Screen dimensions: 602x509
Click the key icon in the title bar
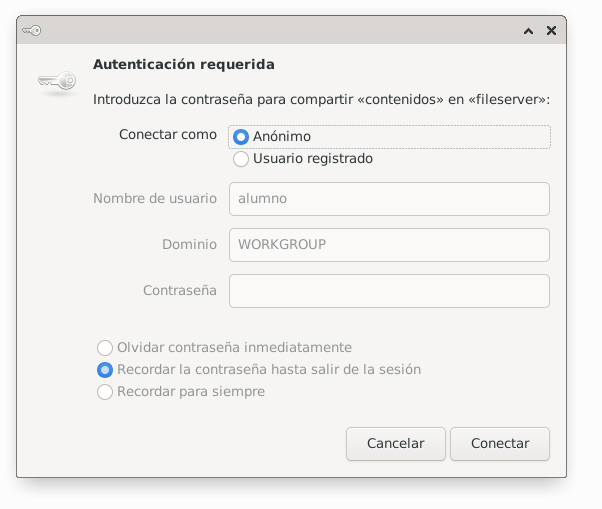click(33, 31)
